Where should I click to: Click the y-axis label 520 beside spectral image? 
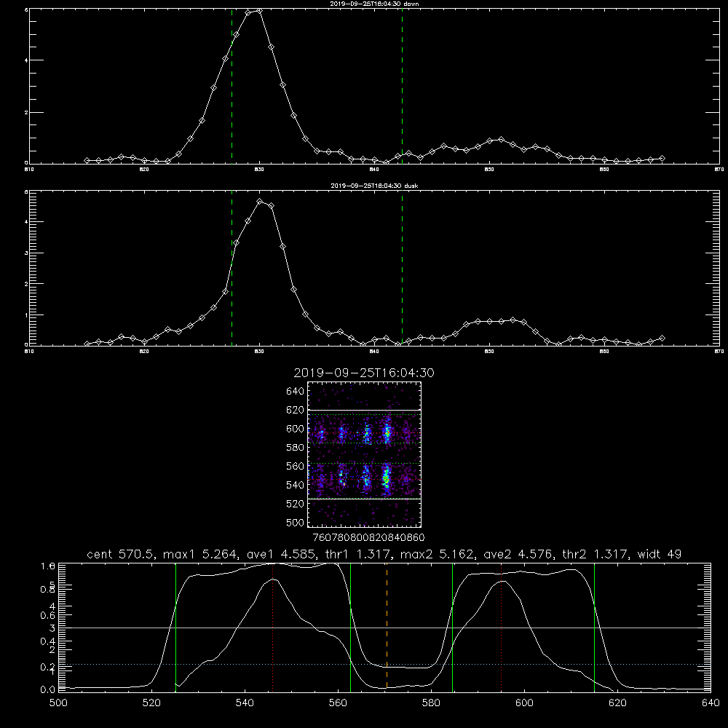click(x=296, y=504)
